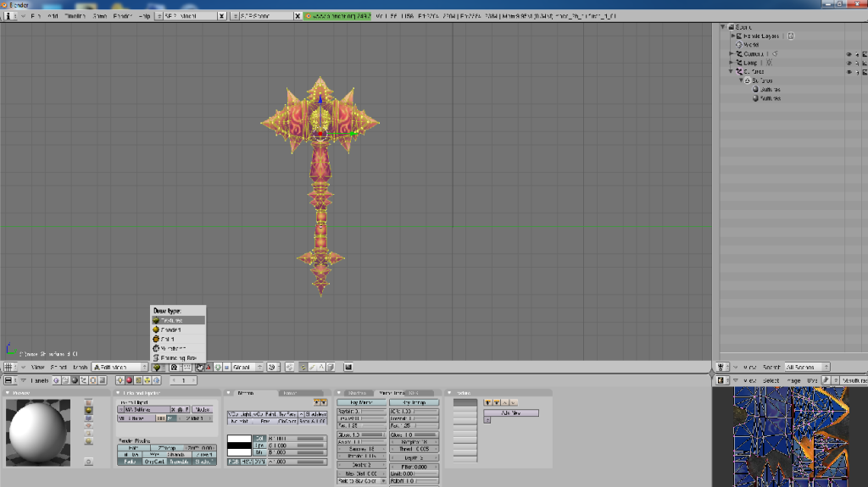
Task: Open the File menu in top bar
Action: [x=36, y=16]
